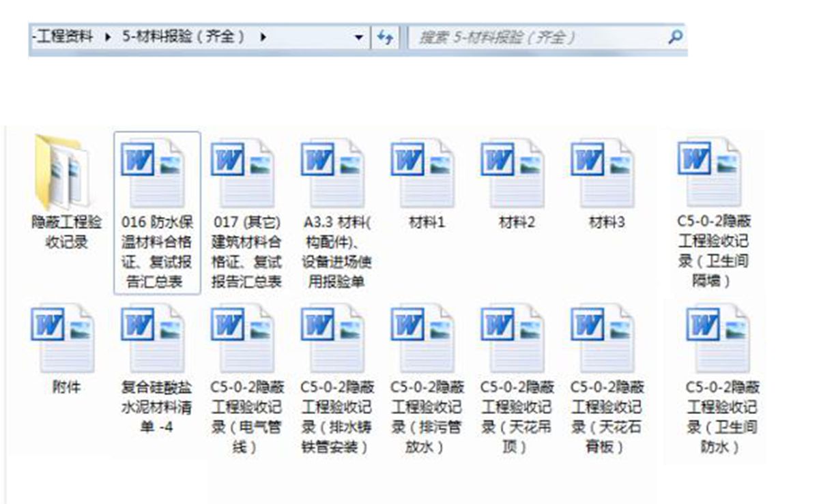Click the folder name 隐蔽工程验收记录
Image resolution: width=819 pixels, height=504 pixels.
pos(66,232)
